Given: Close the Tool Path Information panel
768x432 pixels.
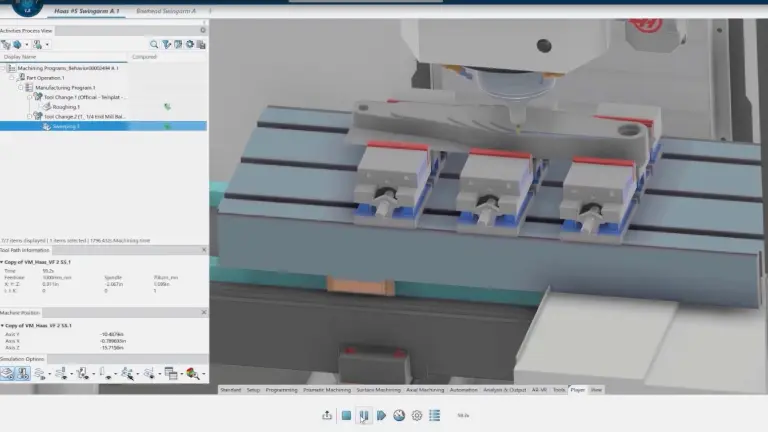Looking at the screenshot, I should (204, 250).
